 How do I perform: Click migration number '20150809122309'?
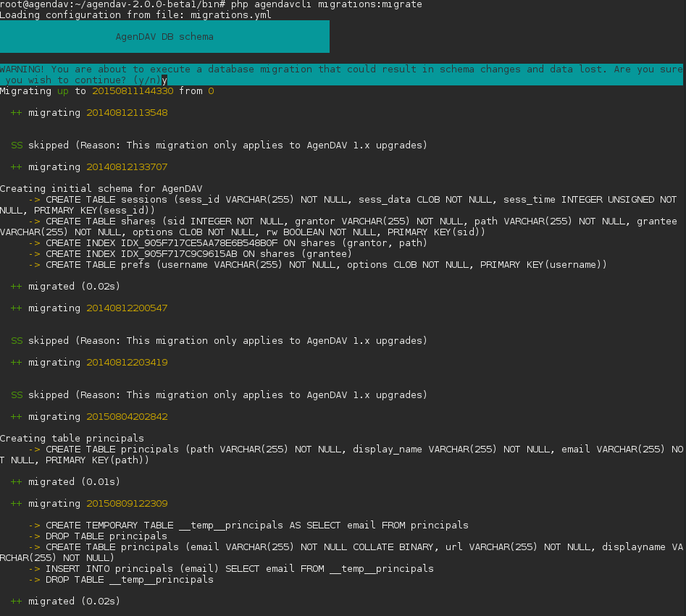click(127, 504)
